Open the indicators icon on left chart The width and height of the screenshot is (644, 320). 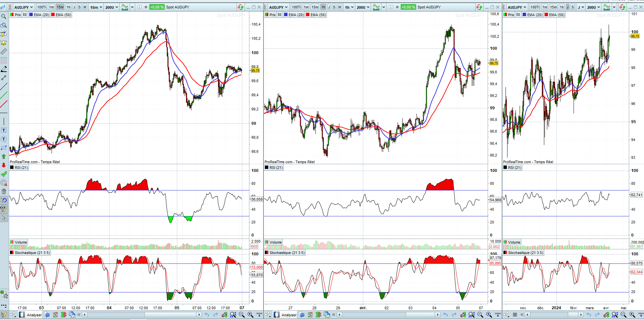click(125, 7)
